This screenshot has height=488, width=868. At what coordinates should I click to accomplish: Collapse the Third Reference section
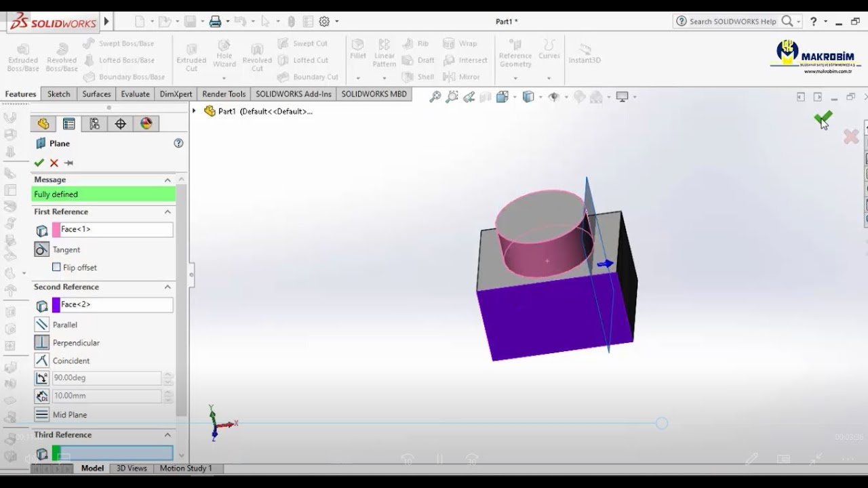click(167, 434)
